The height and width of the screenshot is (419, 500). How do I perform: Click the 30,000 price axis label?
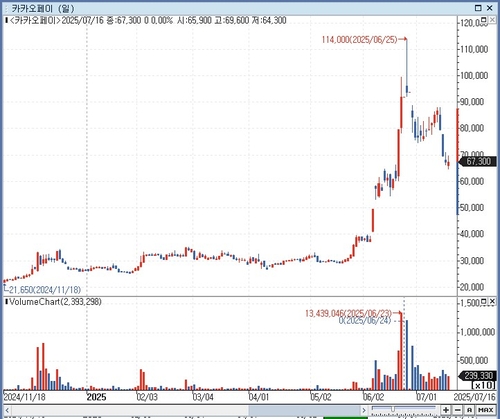[x=472, y=261]
